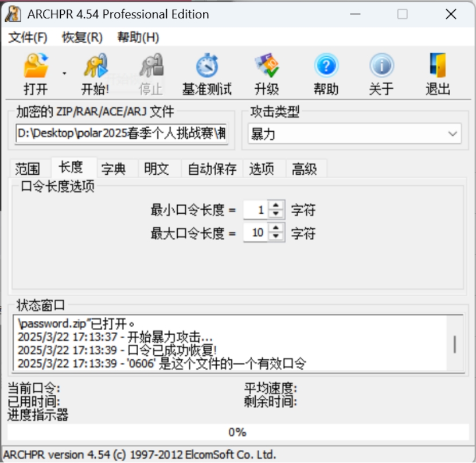Click the ARCHPR version status bar text
476x463 pixels.
pyautogui.click(x=139, y=454)
